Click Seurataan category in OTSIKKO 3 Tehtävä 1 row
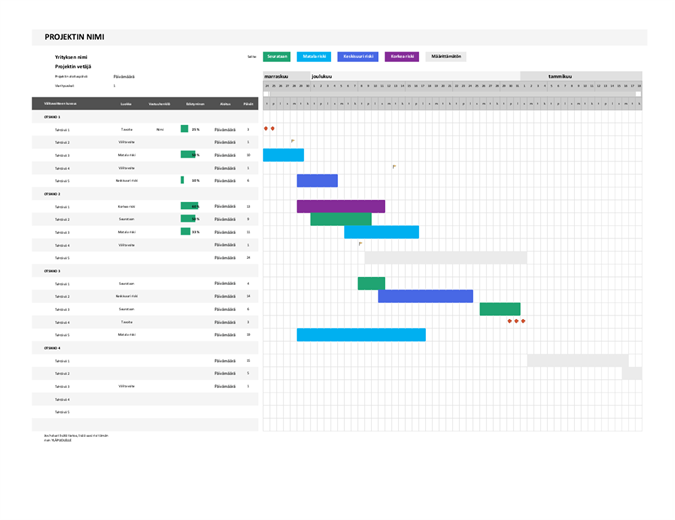The width and height of the screenshot is (675, 520). [127, 284]
